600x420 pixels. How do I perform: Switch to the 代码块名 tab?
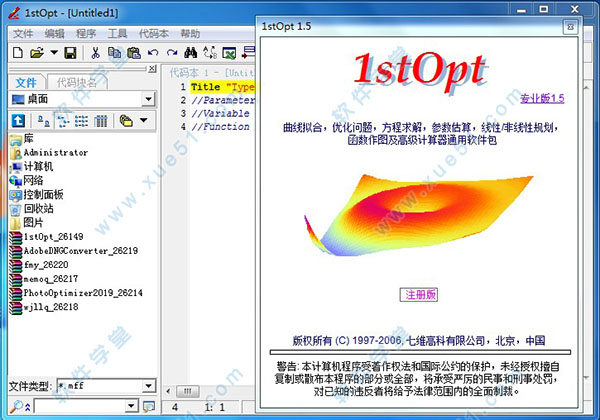point(77,82)
